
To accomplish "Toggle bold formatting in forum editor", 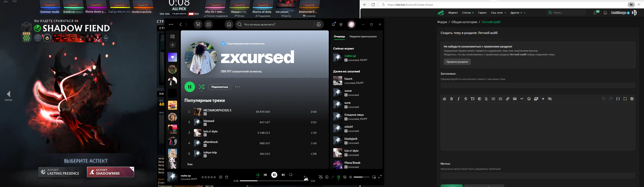I will coord(451,99).
